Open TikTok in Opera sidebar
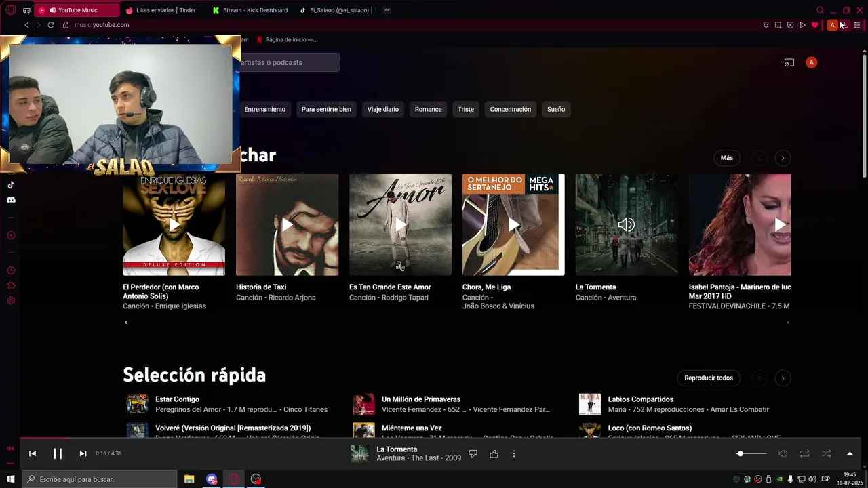The image size is (868, 488). coord(11,184)
